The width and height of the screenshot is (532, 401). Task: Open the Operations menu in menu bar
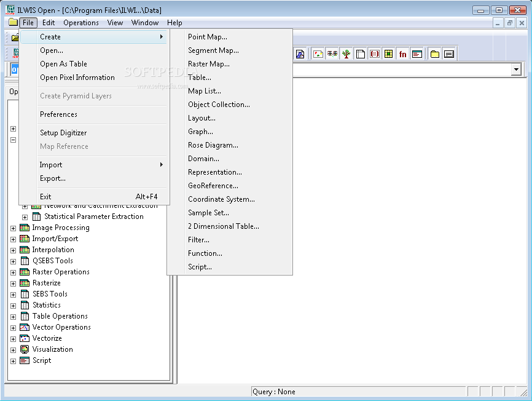tap(81, 23)
